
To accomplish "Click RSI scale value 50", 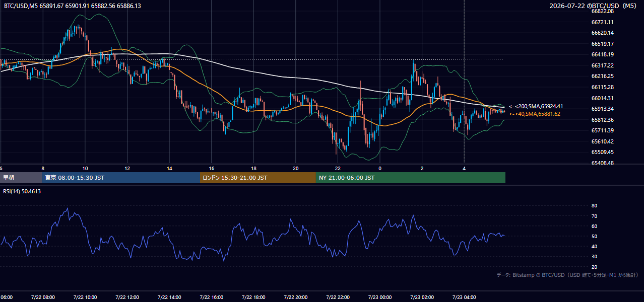I will 594,236.
